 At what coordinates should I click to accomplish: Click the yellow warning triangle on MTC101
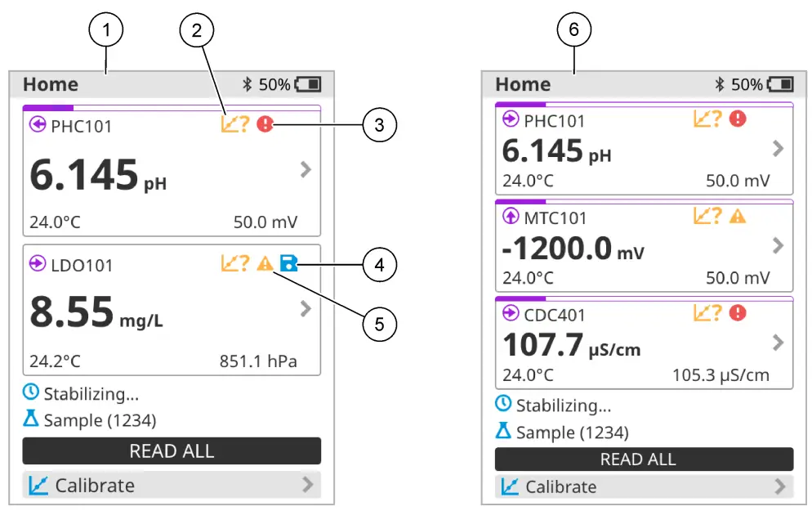pos(738,216)
